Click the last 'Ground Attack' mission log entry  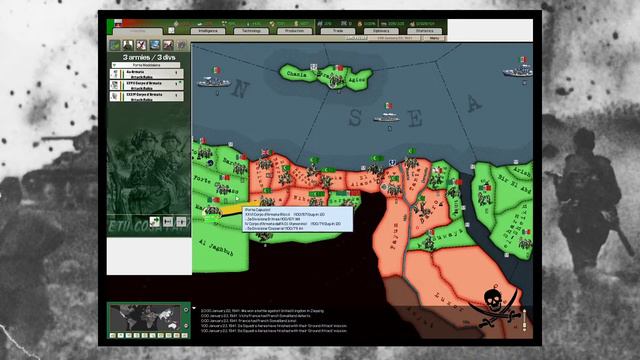click(274, 331)
